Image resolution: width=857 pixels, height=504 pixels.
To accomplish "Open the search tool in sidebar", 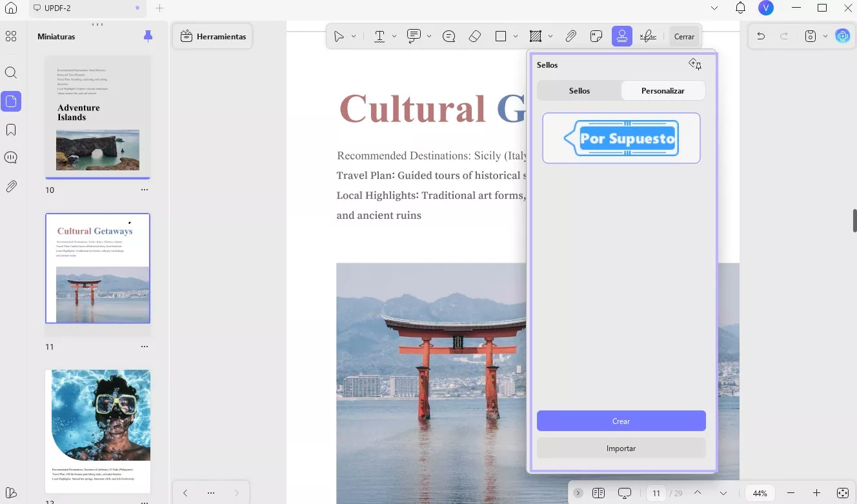I will [11, 72].
